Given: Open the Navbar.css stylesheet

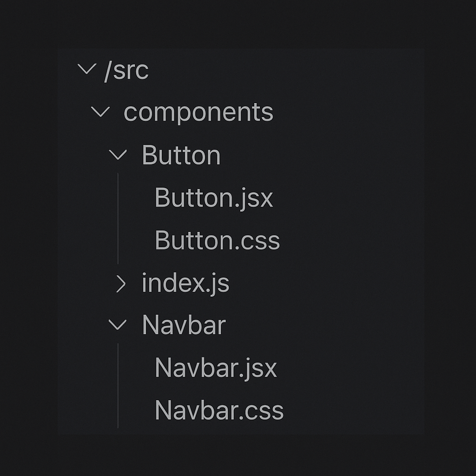Looking at the screenshot, I should (x=219, y=410).
